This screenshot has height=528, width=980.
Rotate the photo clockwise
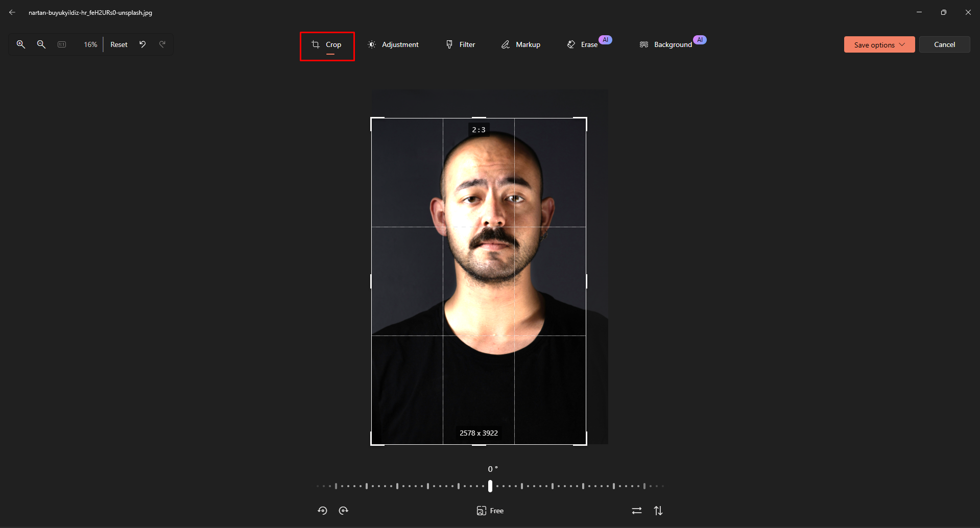(344, 510)
